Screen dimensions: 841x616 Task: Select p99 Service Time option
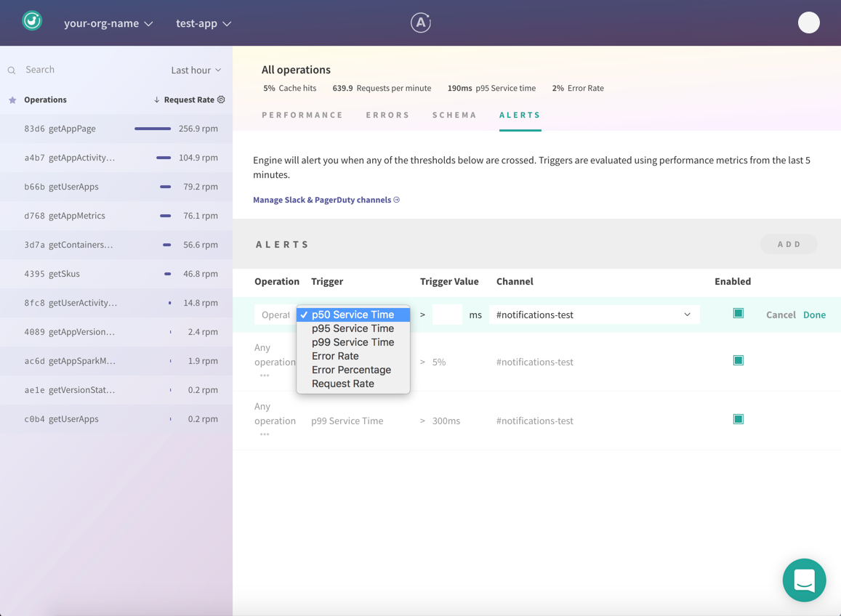pos(353,342)
